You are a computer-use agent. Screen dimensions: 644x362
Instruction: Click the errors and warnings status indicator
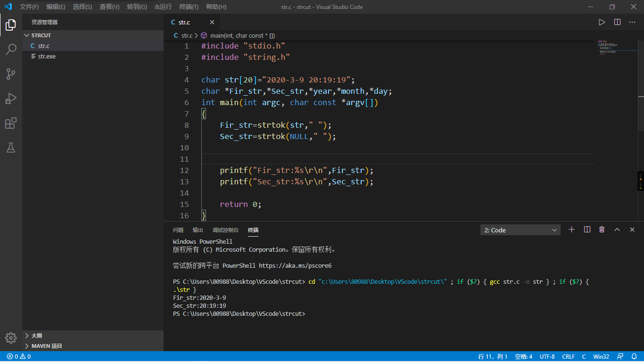pyautogui.click(x=19, y=357)
